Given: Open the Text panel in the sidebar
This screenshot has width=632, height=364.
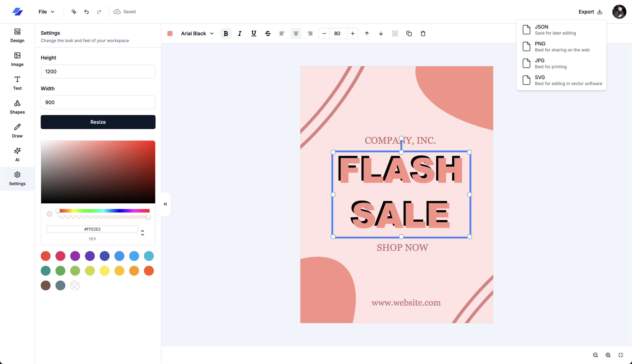Looking at the screenshot, I should (17, 83).
